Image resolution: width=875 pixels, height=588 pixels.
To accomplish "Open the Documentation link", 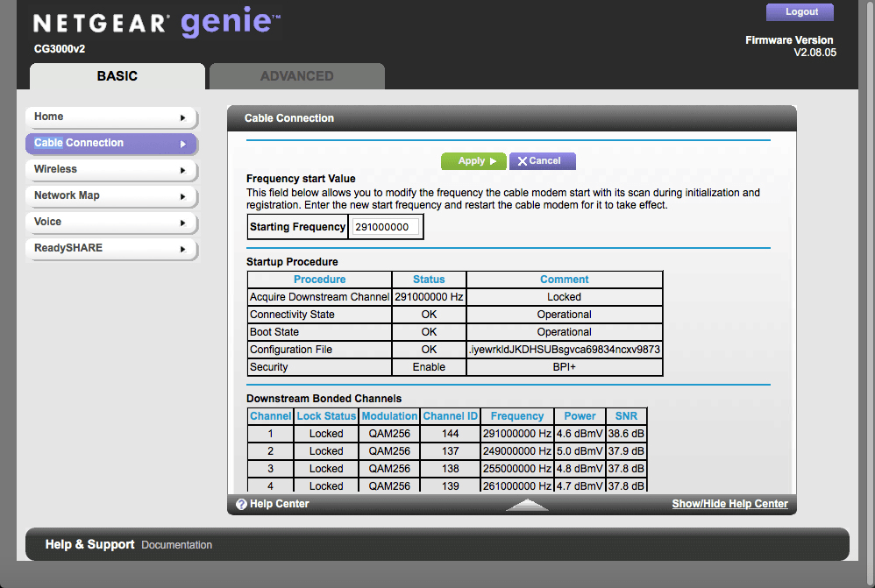I will [176, 545].
